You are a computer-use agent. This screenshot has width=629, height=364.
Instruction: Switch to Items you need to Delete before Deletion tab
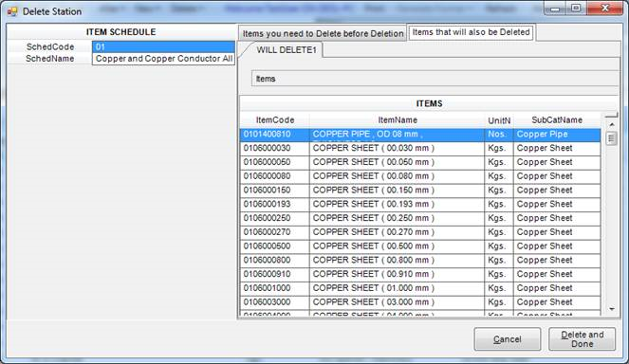(323, 34)
